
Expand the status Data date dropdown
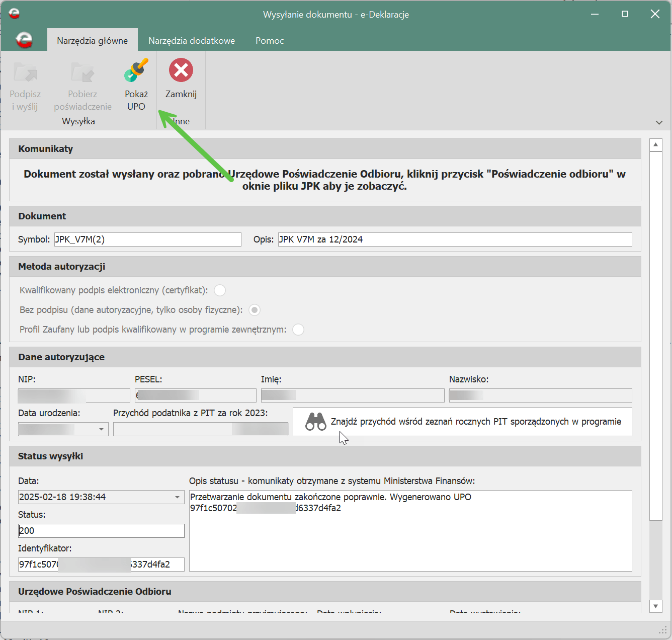177,497
